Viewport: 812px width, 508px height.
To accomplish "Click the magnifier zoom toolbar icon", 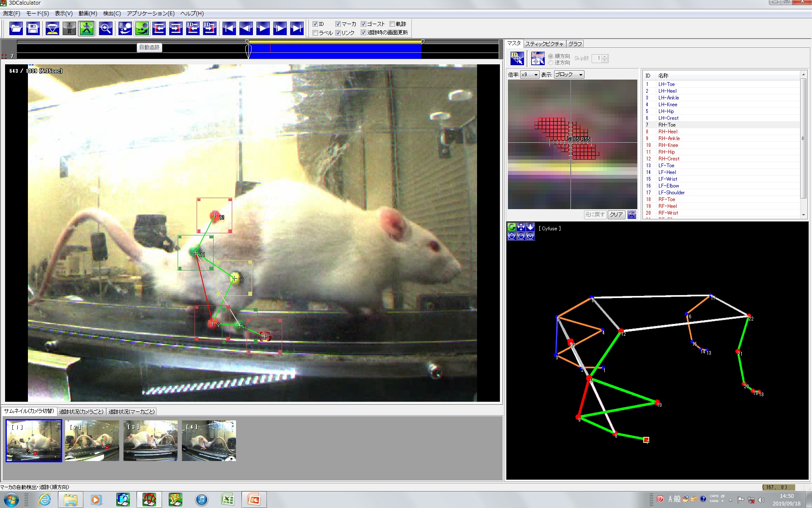I will [105, 28].
